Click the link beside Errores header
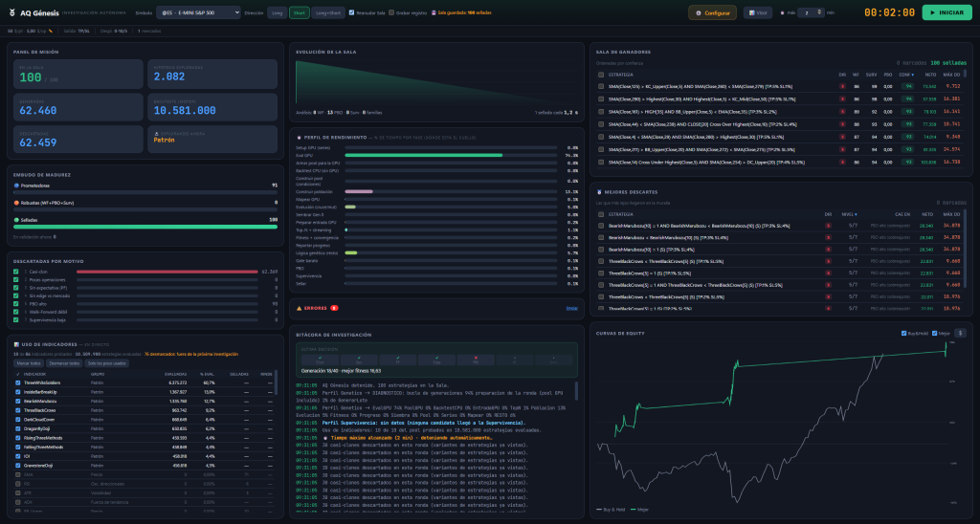 pyautogui.click(x=571, y=308)
